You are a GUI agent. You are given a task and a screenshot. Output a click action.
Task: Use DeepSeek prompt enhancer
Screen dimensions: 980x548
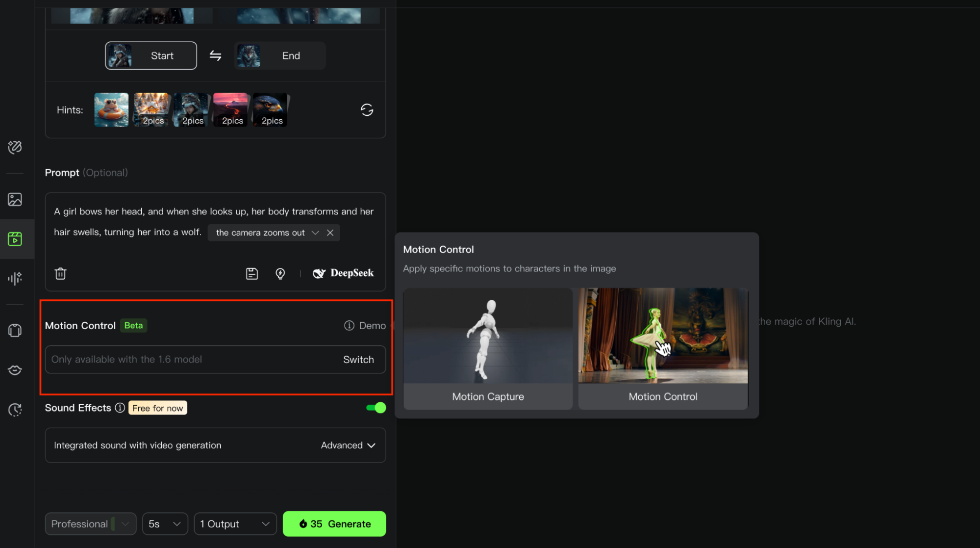343,273
